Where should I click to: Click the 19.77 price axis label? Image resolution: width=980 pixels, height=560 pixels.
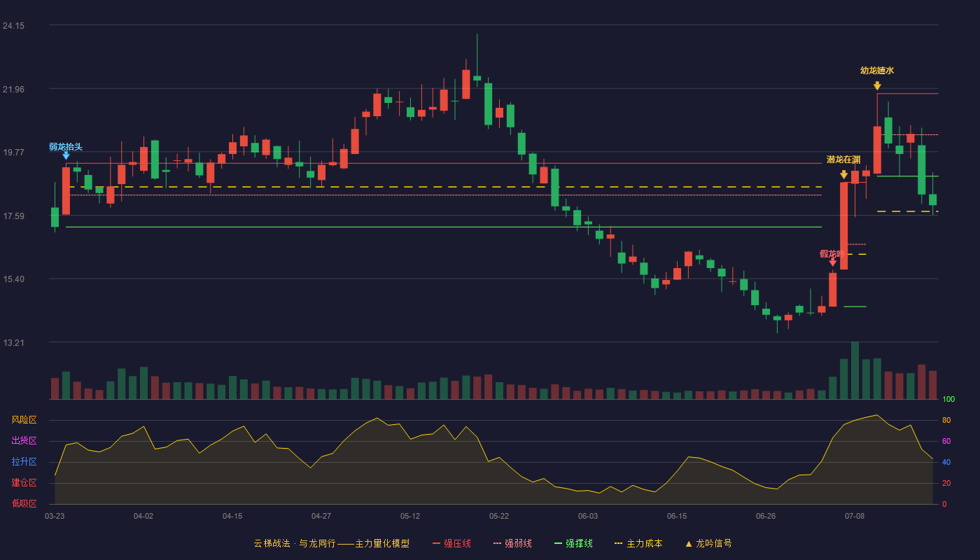(13, 153)
